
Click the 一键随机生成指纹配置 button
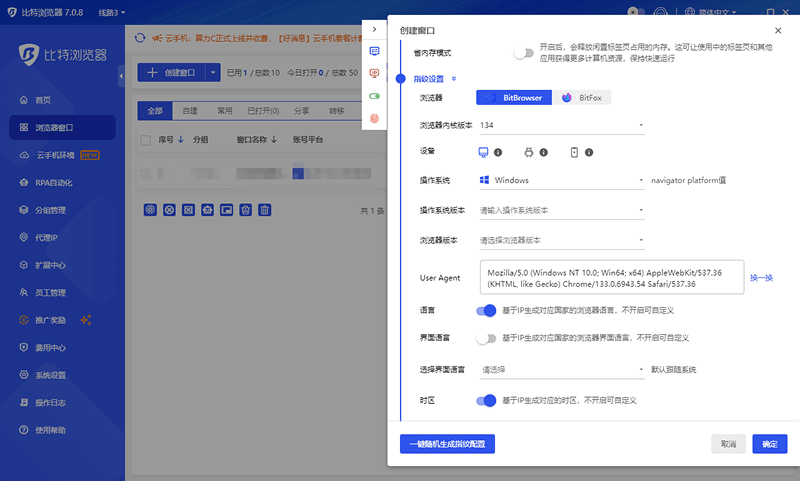pyautogui.click(x=447, y=443)
